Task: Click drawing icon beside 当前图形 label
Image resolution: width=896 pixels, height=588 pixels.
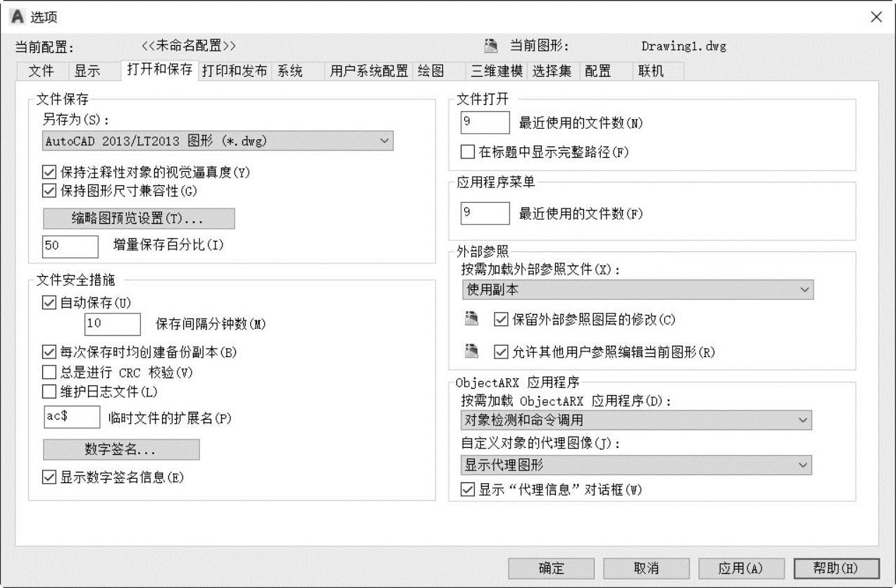Action: click(x=492, y=46)
